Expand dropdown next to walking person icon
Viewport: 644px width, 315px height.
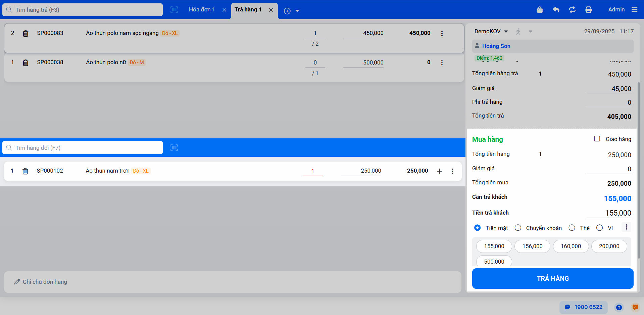530,32
